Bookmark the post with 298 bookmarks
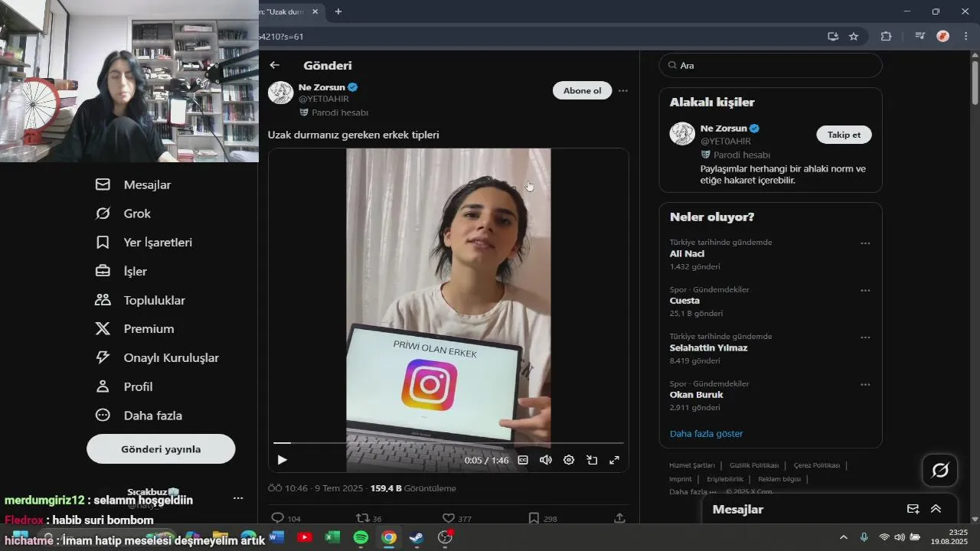980x551 pixels. (x=534, y=518)
